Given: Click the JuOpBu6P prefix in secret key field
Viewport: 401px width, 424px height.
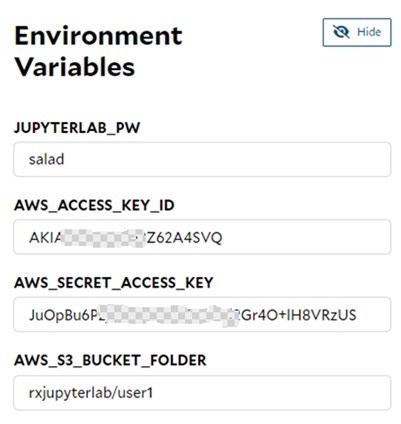Looking at the screenshot, I should tap(65, 315).
